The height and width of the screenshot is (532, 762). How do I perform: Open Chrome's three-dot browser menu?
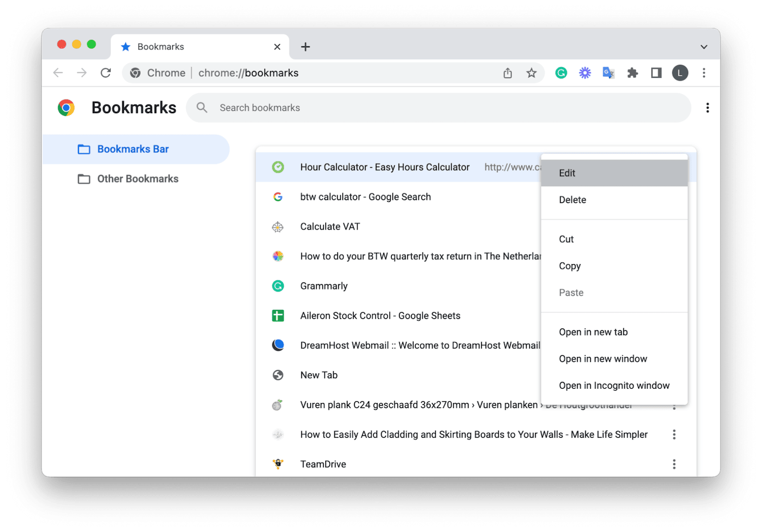tap(704, 73)
